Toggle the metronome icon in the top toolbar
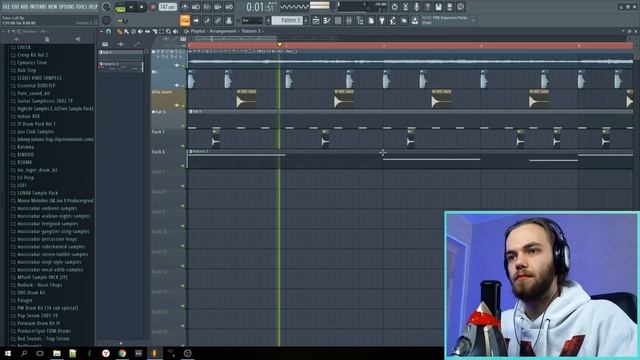This screenshot has height=360, width=640. click(184, 7)
